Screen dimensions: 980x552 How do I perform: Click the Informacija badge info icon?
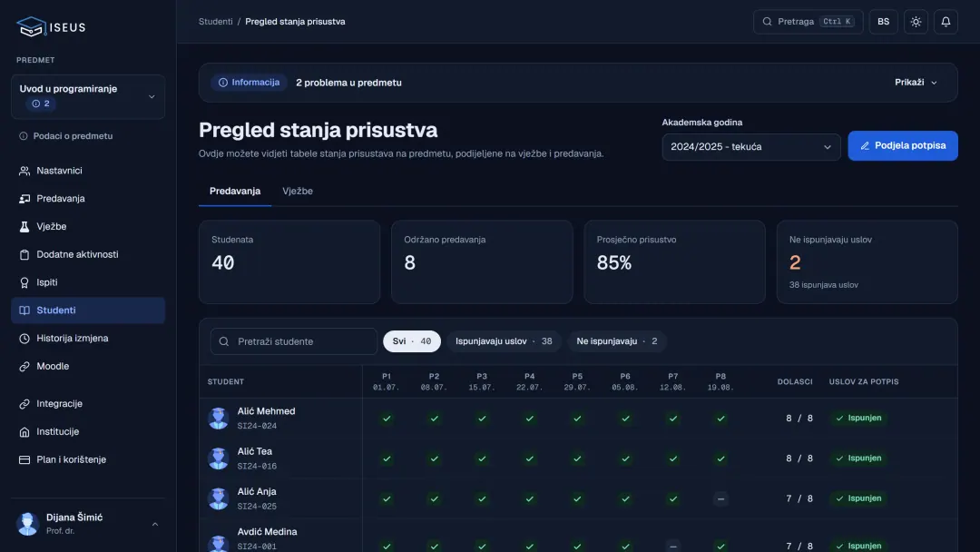click(x=223, y=83)
